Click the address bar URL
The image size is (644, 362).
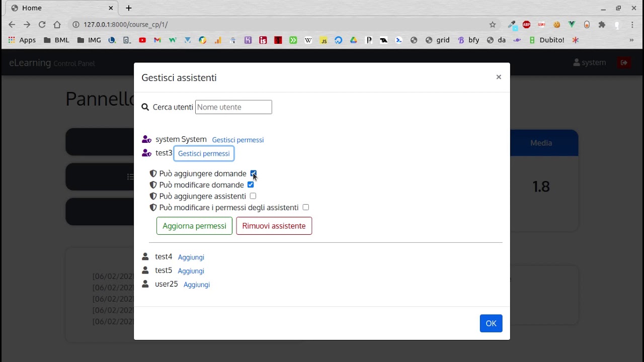126,25
